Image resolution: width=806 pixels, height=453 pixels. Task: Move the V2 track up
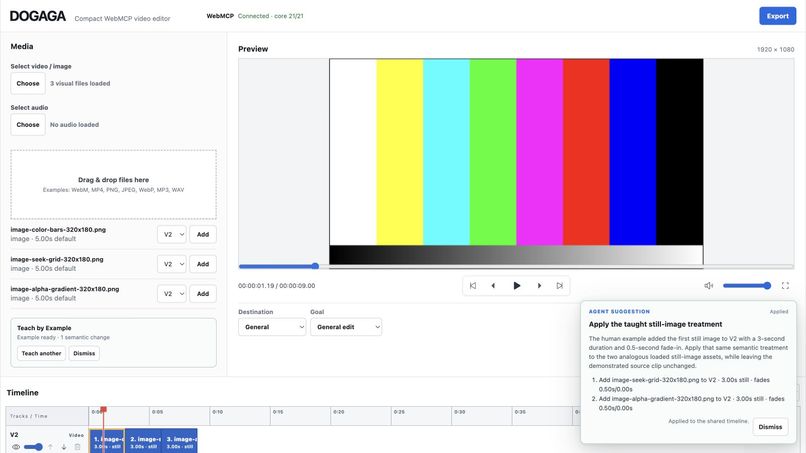click(50, 447)
